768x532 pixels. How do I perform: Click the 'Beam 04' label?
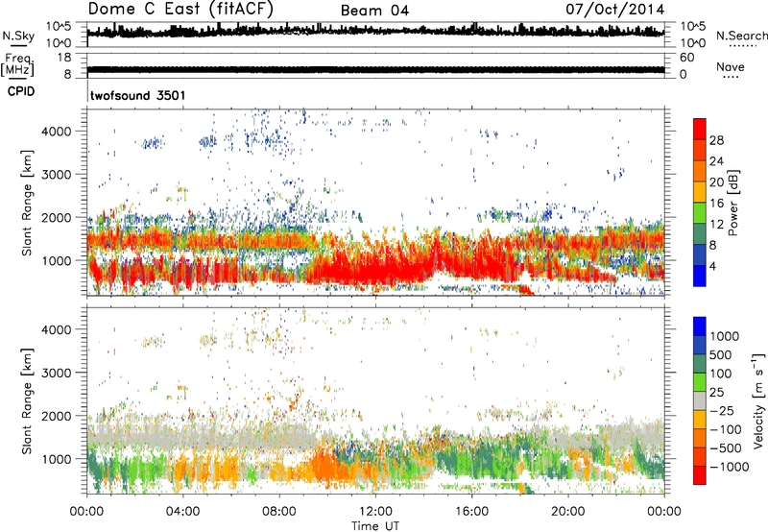[x=374, y=11]
